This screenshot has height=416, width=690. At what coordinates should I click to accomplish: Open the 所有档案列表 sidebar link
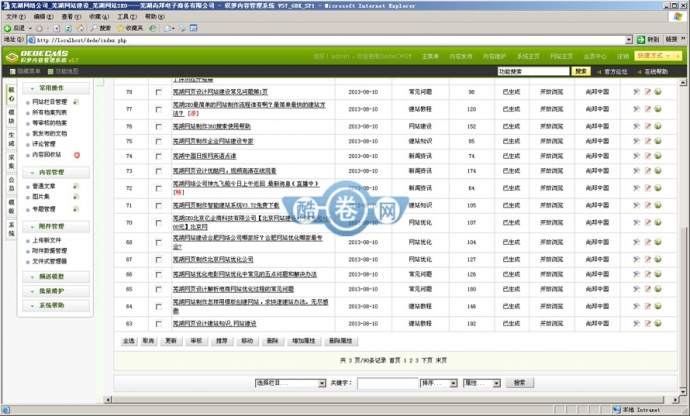(49, 112)
